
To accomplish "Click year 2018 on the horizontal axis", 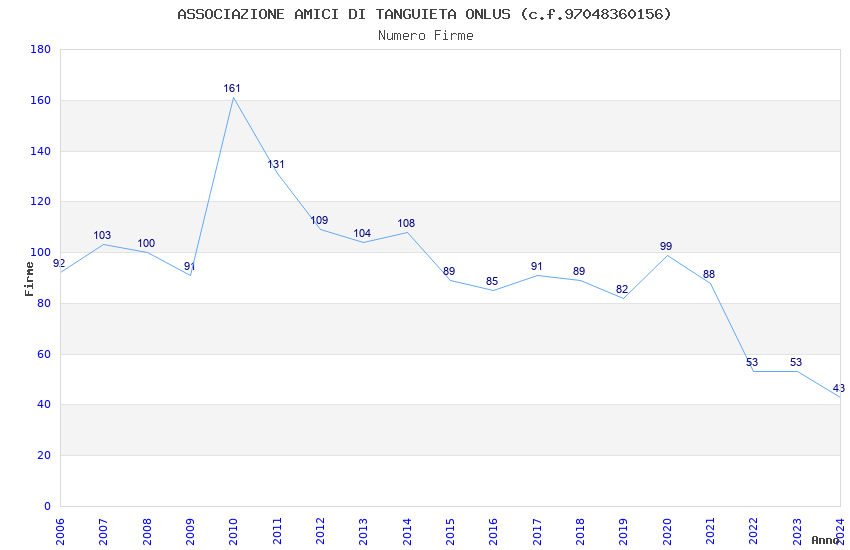I will [580, 532].
